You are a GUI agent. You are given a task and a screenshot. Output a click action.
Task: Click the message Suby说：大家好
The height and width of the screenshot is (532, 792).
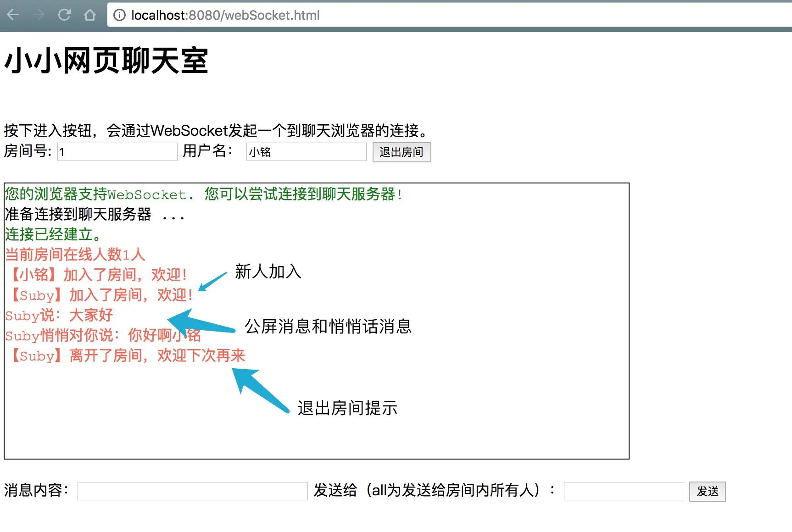pyautogui.click(x=59, y=315)
